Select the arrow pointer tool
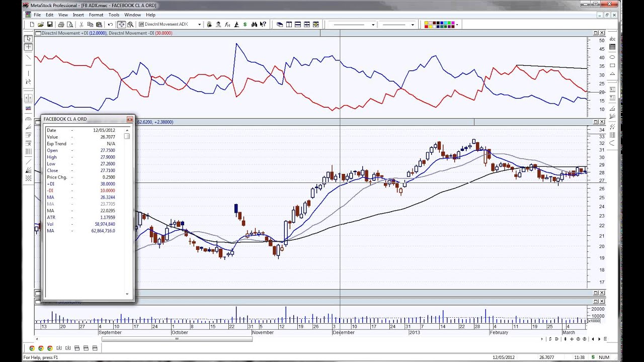This screenshot has width=644, height=362. [28, 38]
